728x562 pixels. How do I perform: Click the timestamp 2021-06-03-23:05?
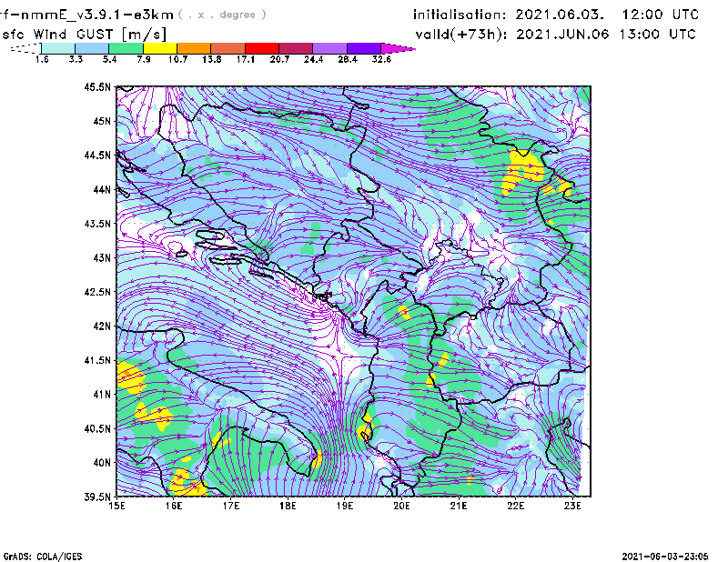click(x=665, y=557)
